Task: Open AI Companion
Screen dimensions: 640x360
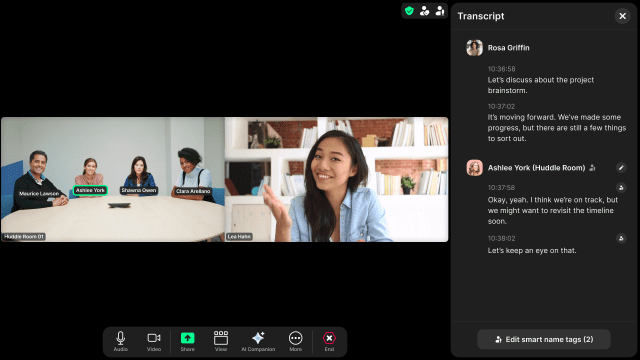Action: (x=258, y=341)
